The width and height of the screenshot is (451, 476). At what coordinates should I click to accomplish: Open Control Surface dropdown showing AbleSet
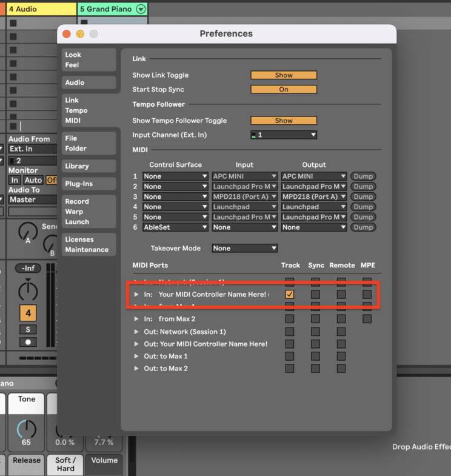click(175, 227)
